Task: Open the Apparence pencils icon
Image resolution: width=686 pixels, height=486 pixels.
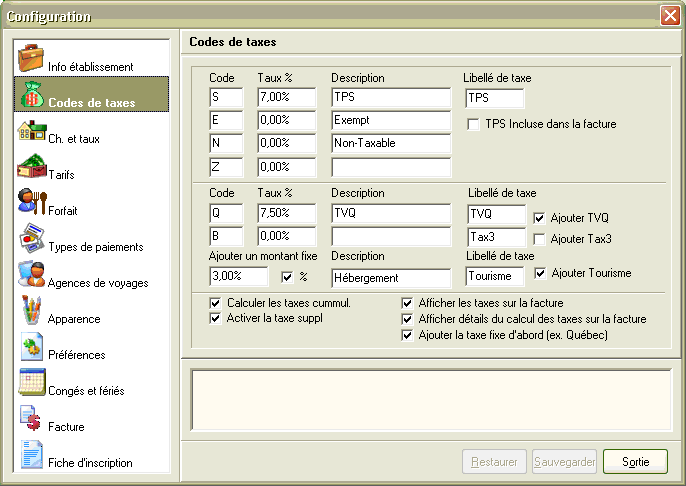Action: pos(31,311)
